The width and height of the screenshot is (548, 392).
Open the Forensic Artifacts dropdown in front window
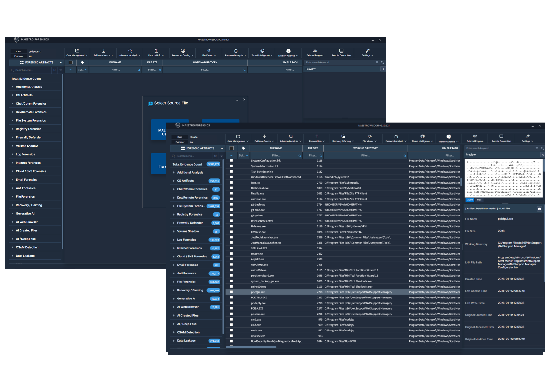(222, 148)
